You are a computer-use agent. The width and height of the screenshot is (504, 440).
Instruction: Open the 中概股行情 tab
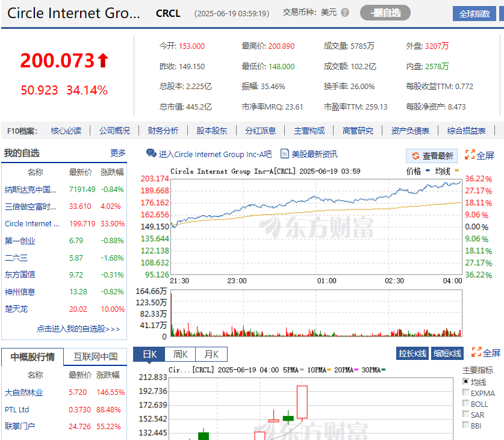33,357
